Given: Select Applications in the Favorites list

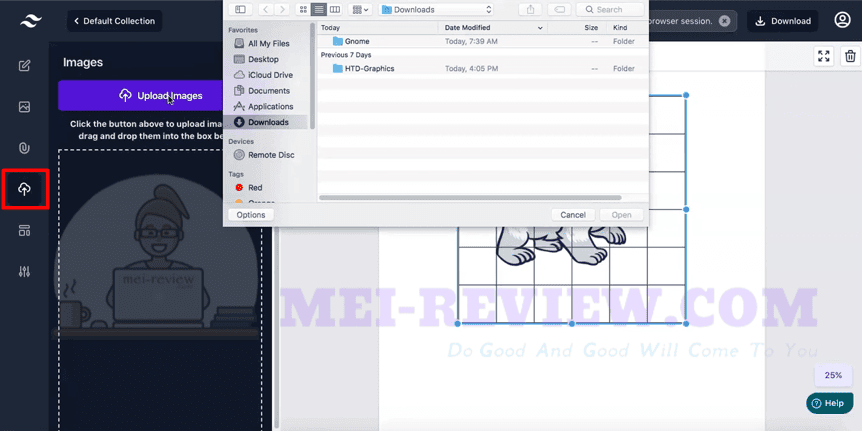Looking at the screenshot, I should click(x=270, y=107).
